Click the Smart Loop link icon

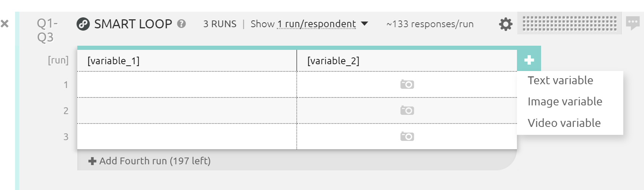[x=83, y=24]
